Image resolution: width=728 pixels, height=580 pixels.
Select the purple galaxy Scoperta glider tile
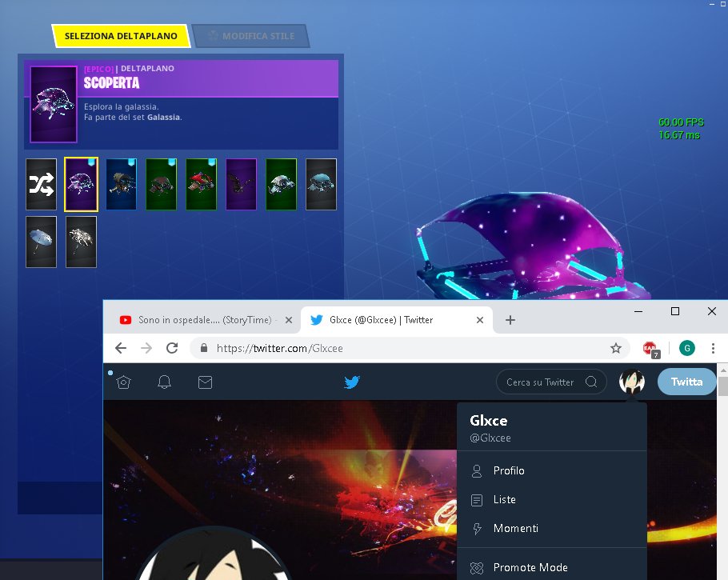(82, 184)
